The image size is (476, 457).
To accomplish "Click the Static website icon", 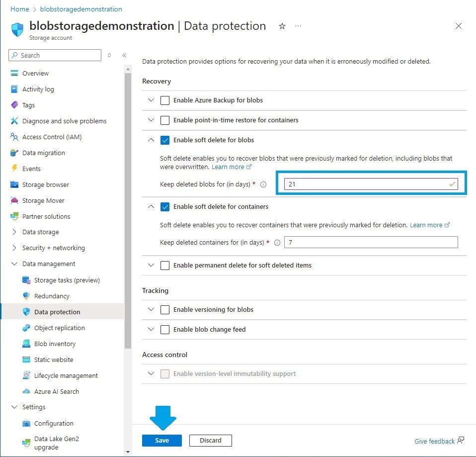I will click(x=26, y=360).
